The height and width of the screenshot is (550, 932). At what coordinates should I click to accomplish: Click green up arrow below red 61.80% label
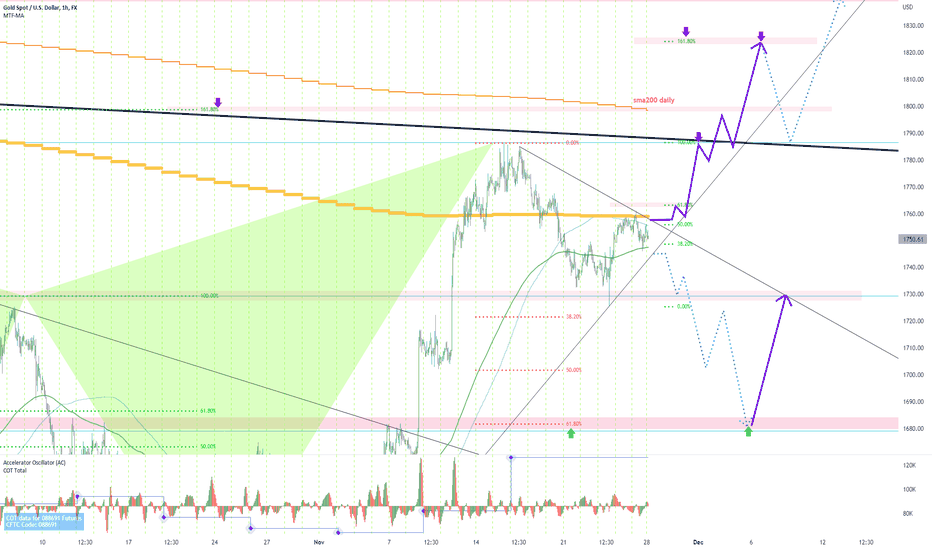click(571, 433)
